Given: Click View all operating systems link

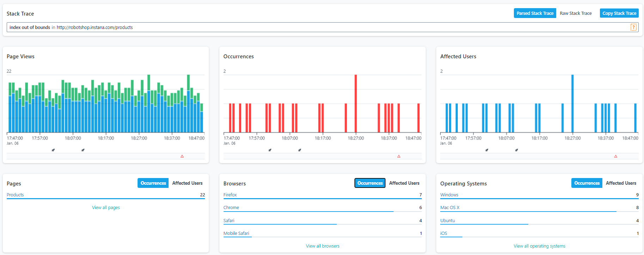Looking at the screenshot, I should click(x=539, y=246).
